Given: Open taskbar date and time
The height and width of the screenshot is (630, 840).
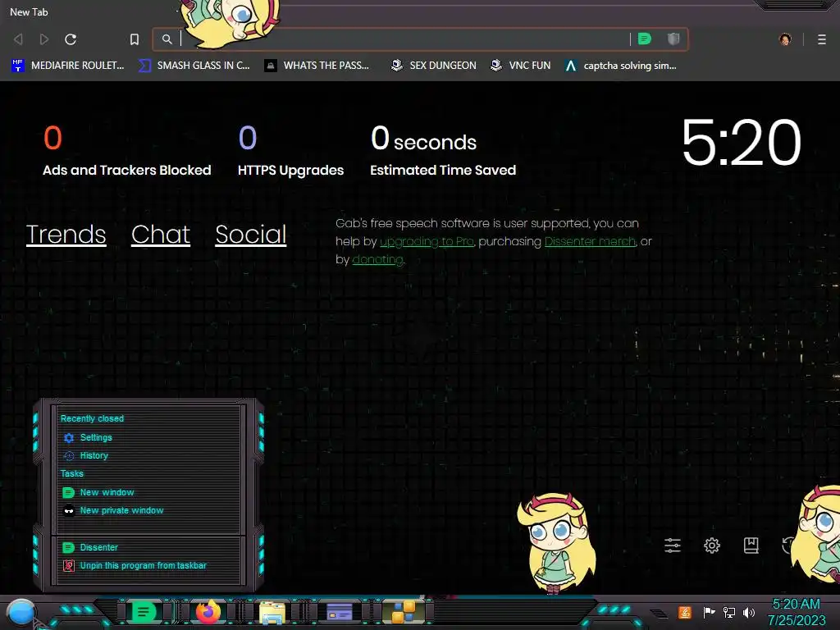Looking at the screenshot, I should tap(797, 612).
